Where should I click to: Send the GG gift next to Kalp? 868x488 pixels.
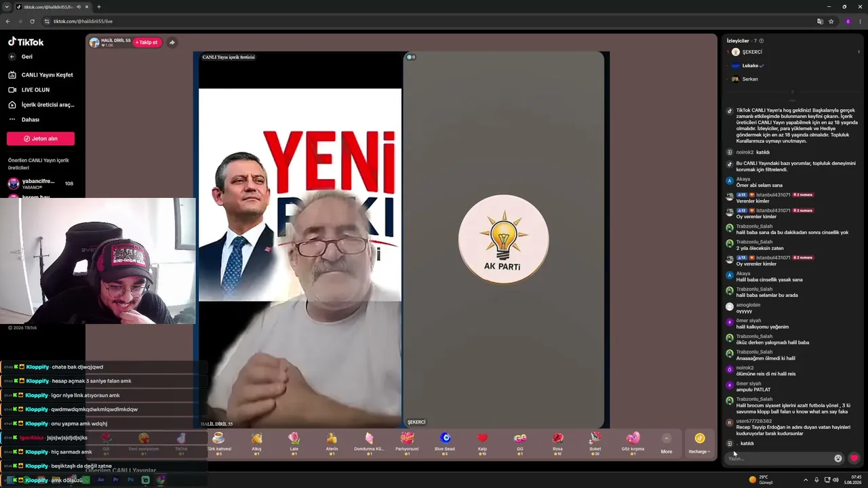(x=520, y=442)
